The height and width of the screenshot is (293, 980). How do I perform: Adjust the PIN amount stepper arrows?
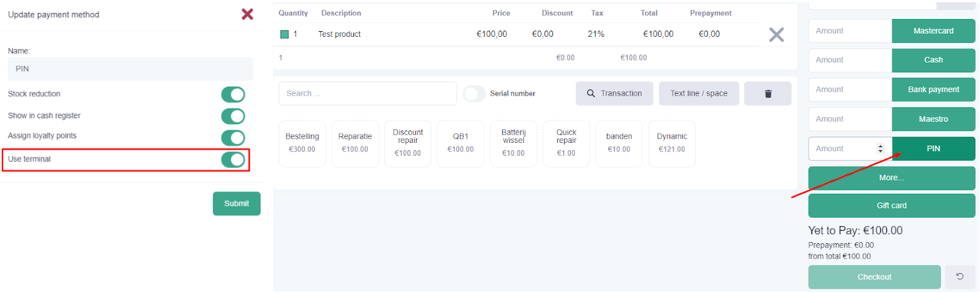coord(880,148)
